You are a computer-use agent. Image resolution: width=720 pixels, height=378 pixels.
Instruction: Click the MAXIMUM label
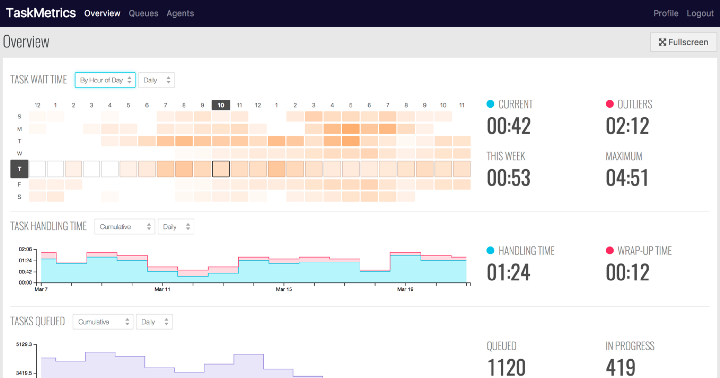click(x=624, y=156)
